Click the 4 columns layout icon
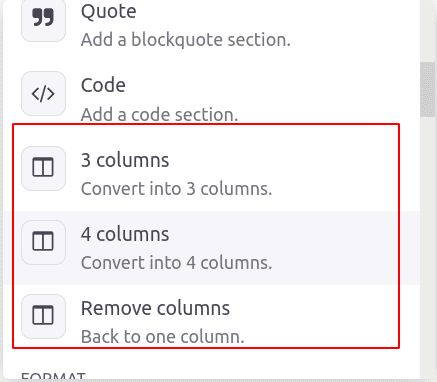Viewport: 437px width, 382px height. tap(43, 242)
